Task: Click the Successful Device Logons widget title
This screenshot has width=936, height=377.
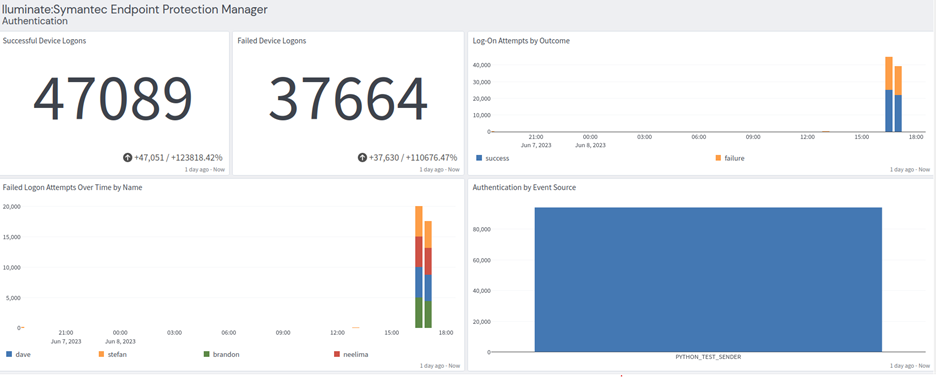Action: pos(45,41)
